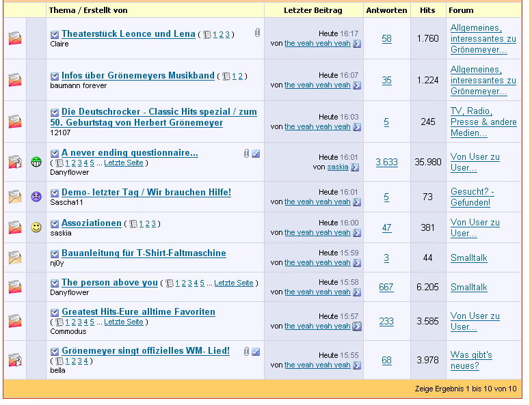Click the sad purple smiley icon
This screenshot has width=532, height=405.
point(36,197)
